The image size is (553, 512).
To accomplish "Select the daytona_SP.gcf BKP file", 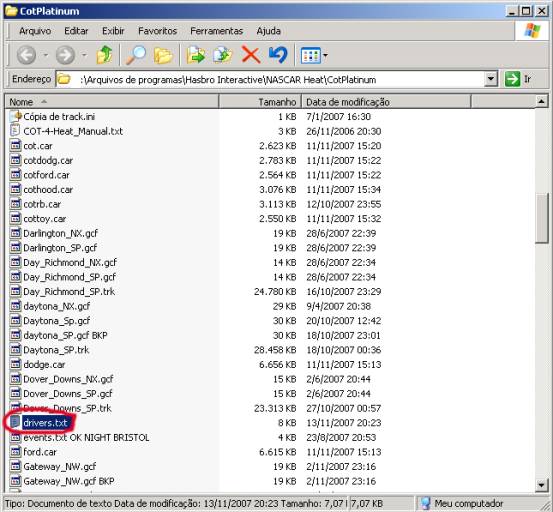I will pos(65,335).
